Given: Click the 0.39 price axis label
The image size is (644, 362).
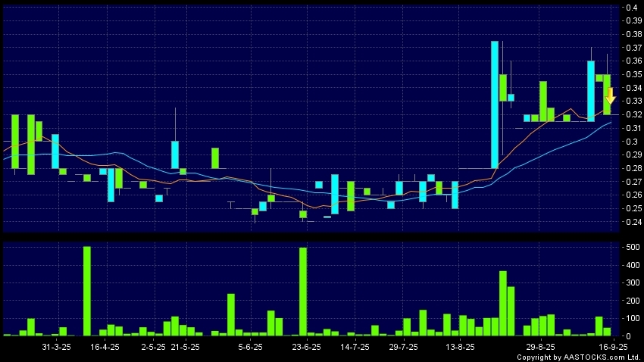Looking at the screenshot, I should (x=634, y=21).
